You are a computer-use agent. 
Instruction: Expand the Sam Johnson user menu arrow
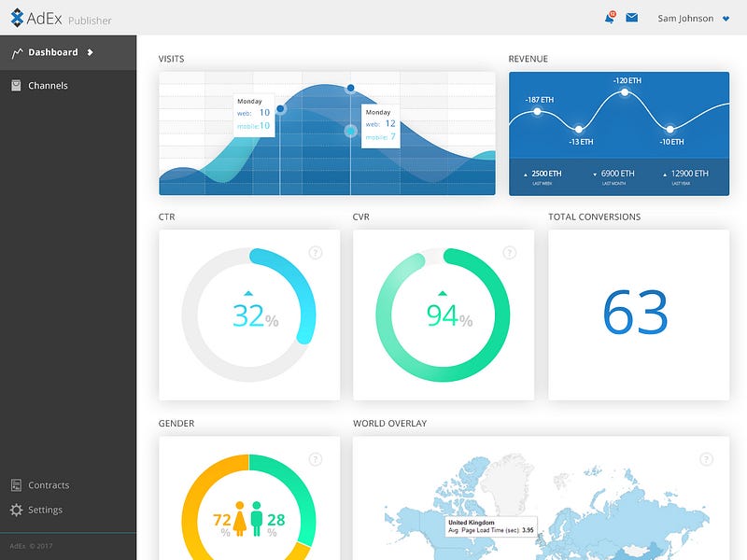click(726, 19)
